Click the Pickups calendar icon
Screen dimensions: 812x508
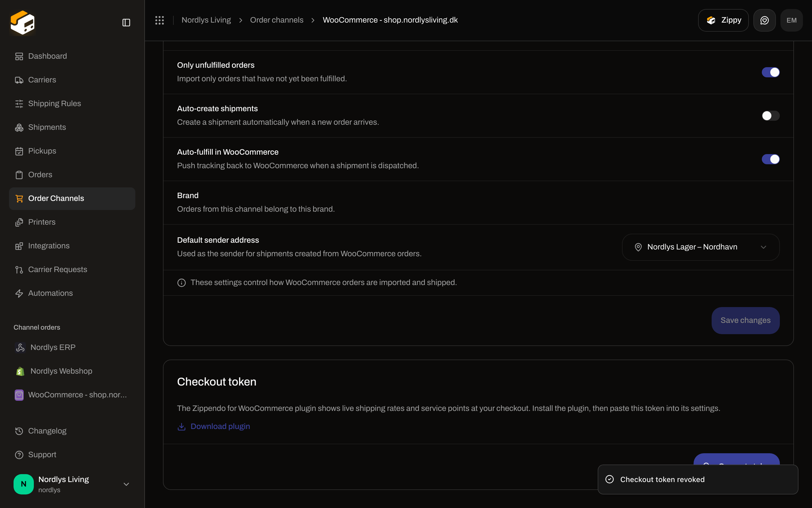pos(19,151)
